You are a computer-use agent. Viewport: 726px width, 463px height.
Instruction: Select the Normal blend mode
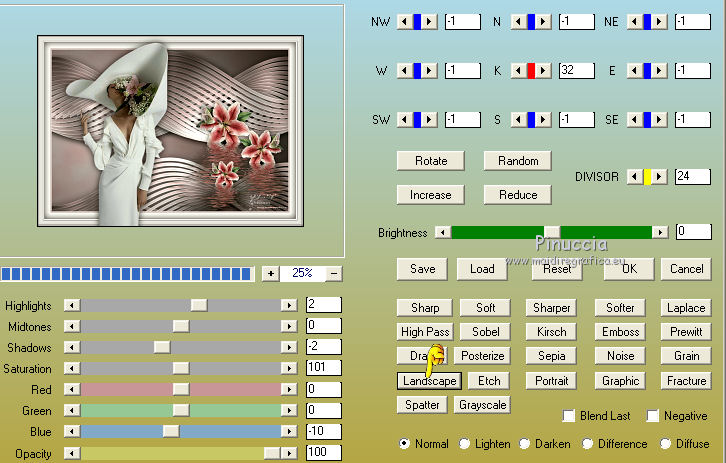click(404, 444)
